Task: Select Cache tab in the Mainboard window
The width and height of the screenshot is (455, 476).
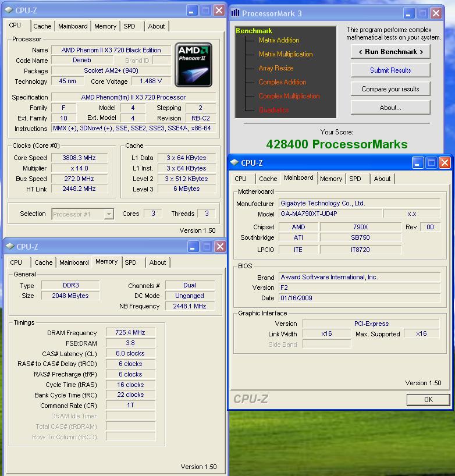Action: (x=268, y=179)
